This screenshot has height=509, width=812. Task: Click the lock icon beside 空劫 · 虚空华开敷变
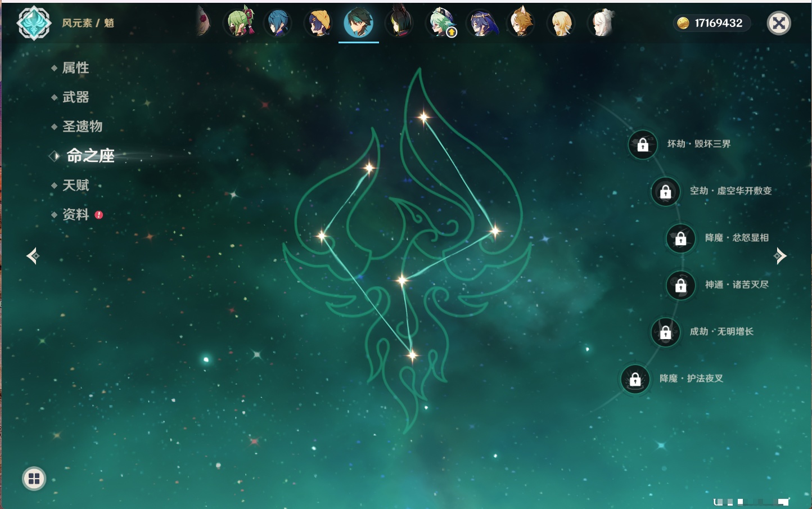(665, 191)
